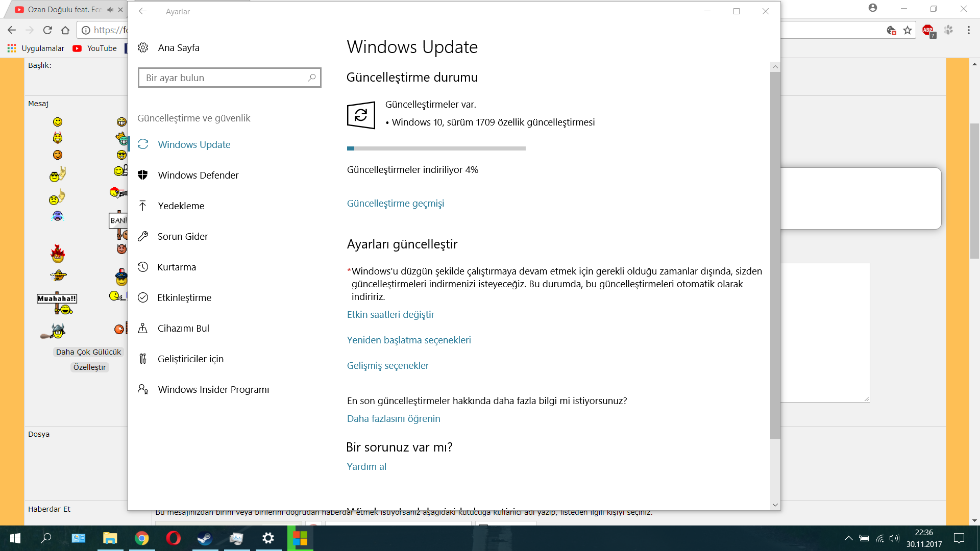Screen dimensions: 980x551
Task: Click the forum message textarea behind Settings
Action: click(x=825, y=333)
